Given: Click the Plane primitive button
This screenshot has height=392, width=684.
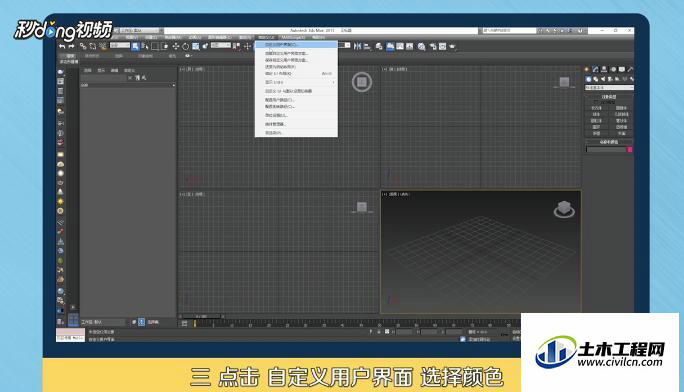Looking at the screenshot, I should [x=621, y=133].
